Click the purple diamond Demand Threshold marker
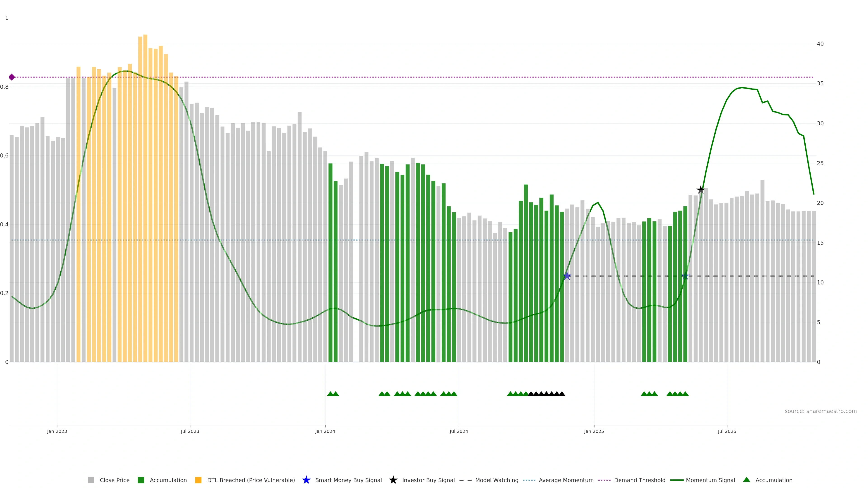The height and width of the screenshot is (488, 868). (12, 77)
